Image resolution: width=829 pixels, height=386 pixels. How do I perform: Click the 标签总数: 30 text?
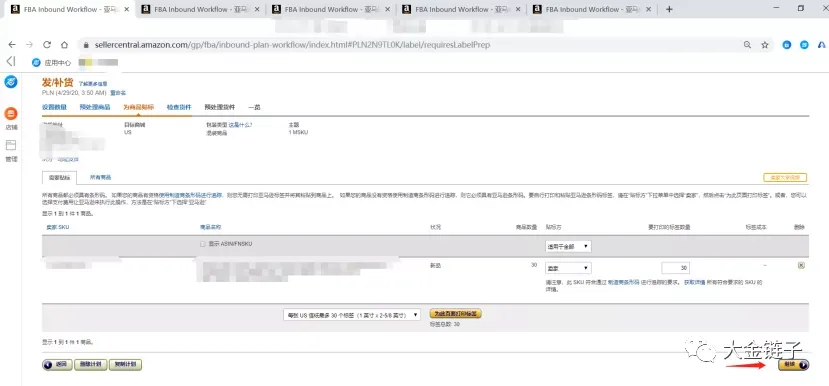[x=445, y=324]
